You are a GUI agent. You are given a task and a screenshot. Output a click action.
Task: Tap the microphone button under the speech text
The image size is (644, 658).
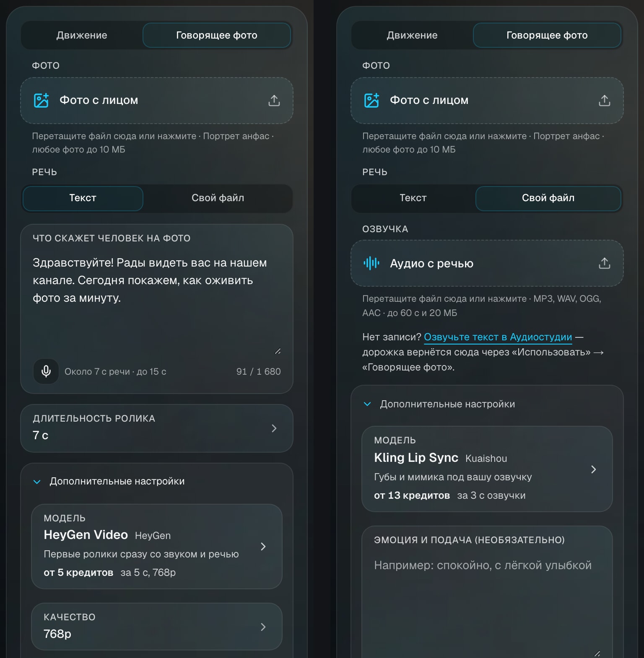coord(46,371)
